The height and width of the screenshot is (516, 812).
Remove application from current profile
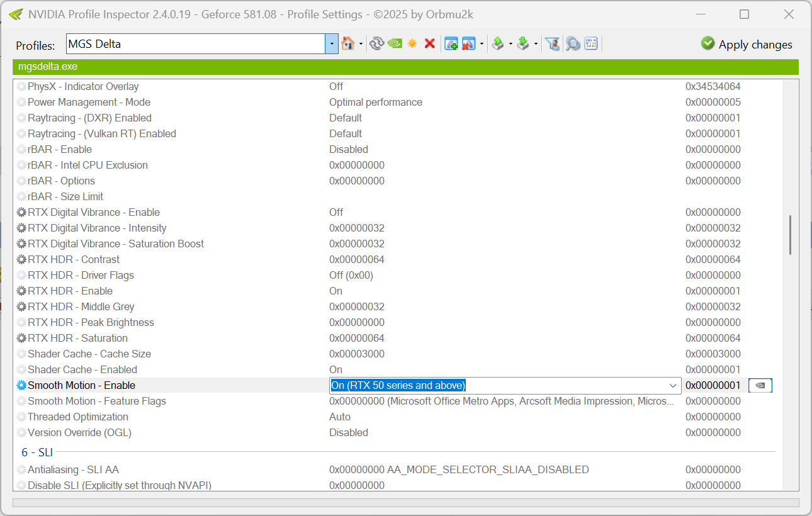point(468,43)
